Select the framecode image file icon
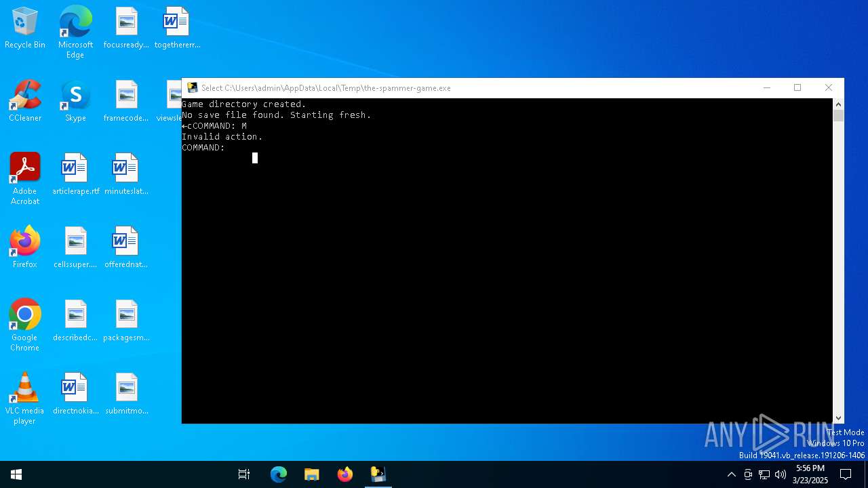Screen dimensions: 868x488 pos(126,100)
